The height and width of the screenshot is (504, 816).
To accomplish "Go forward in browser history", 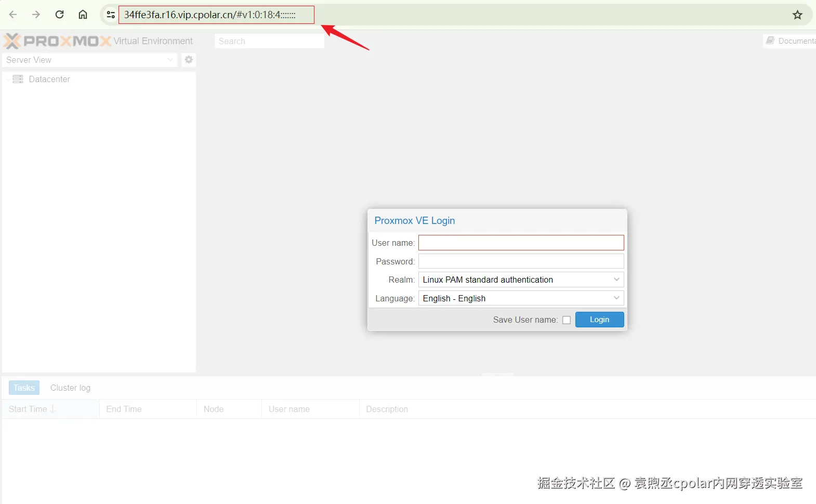I will (x=36, y=15).
